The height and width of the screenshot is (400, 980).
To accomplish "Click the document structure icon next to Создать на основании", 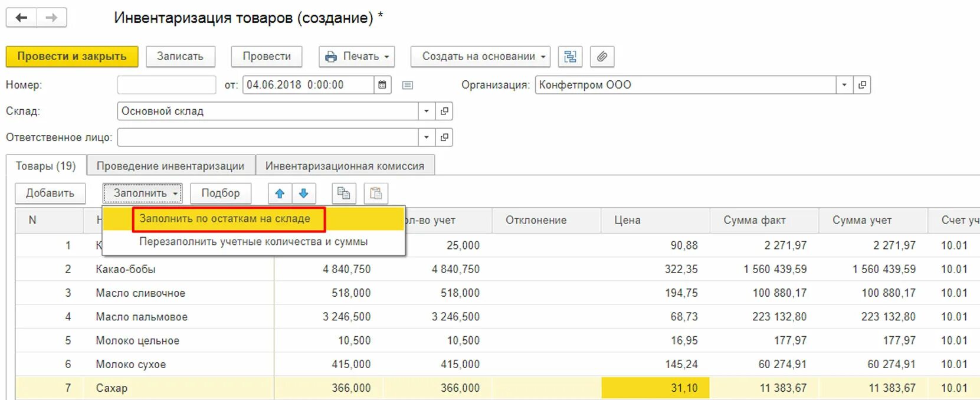I will [570, 57].
